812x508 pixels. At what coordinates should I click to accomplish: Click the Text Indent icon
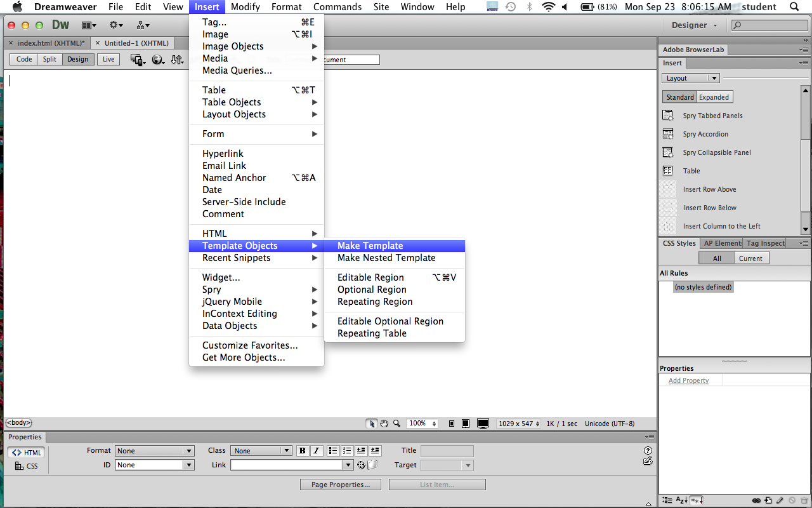tap(375, 451)
